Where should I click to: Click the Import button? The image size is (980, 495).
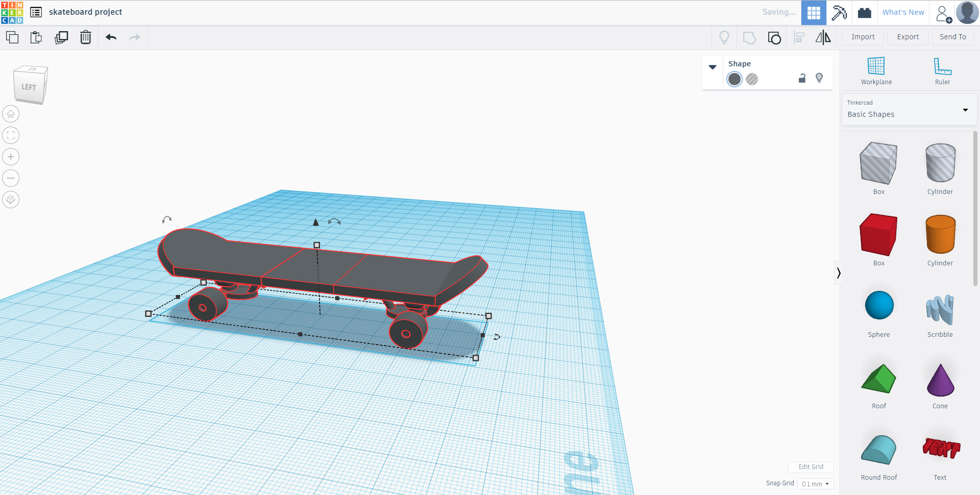[x=863, y=37]
